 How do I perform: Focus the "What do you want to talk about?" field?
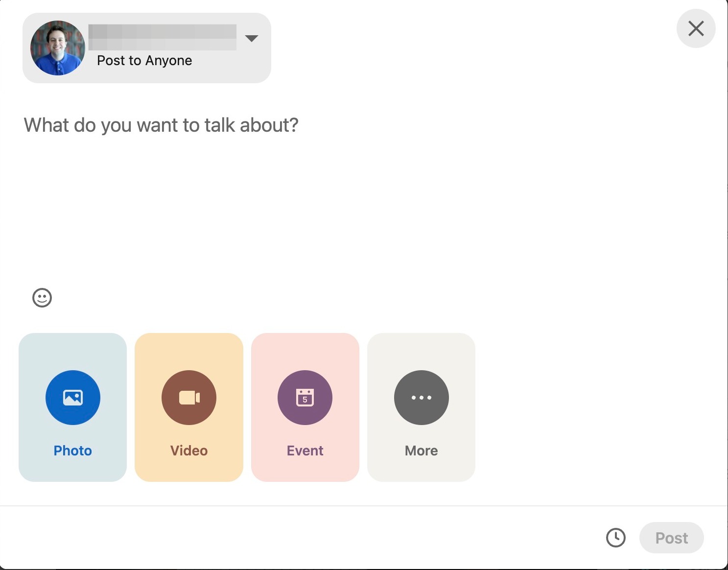(x=161, y=125)
